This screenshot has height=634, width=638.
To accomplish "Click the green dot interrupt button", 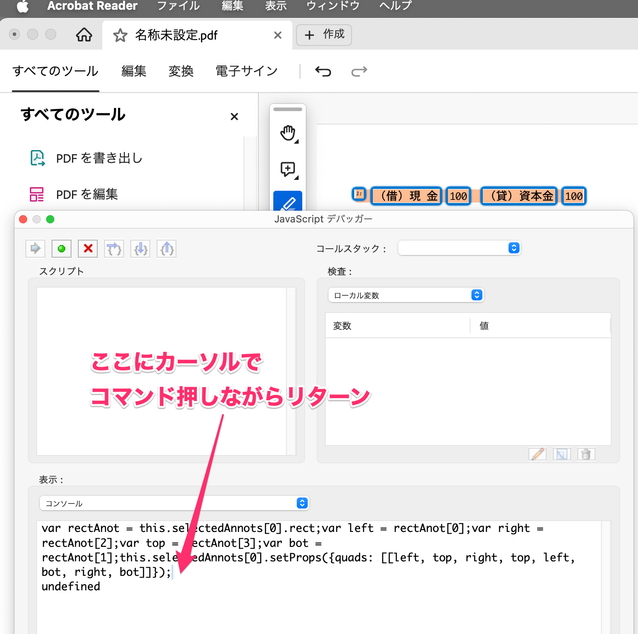I will [x=61, y=248].
